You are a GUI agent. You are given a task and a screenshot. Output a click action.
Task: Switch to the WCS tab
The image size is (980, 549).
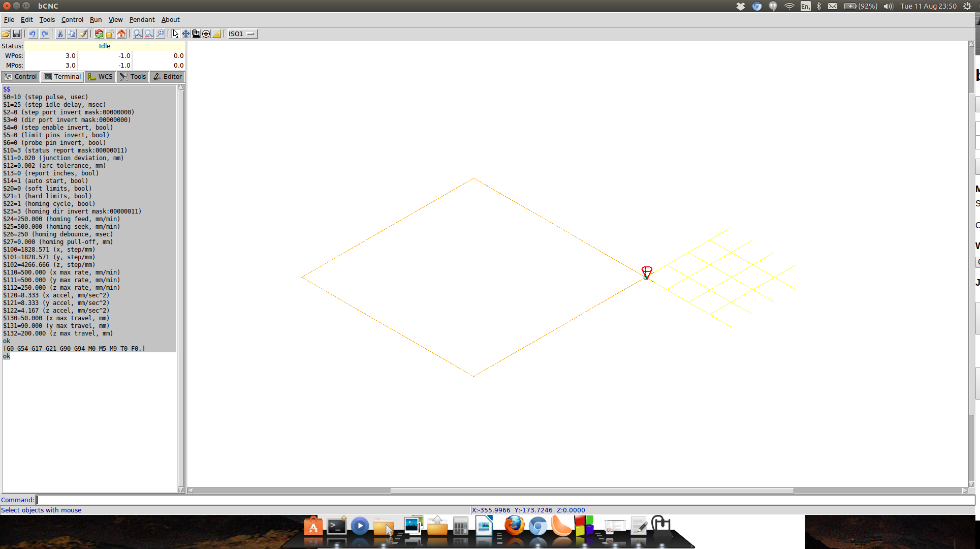pyautogui.click(x=101, y=76)
